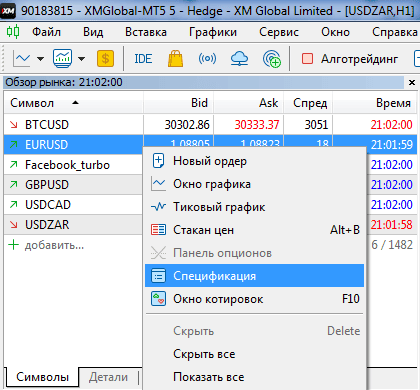Select the BTCUSD row

(210, 125)
